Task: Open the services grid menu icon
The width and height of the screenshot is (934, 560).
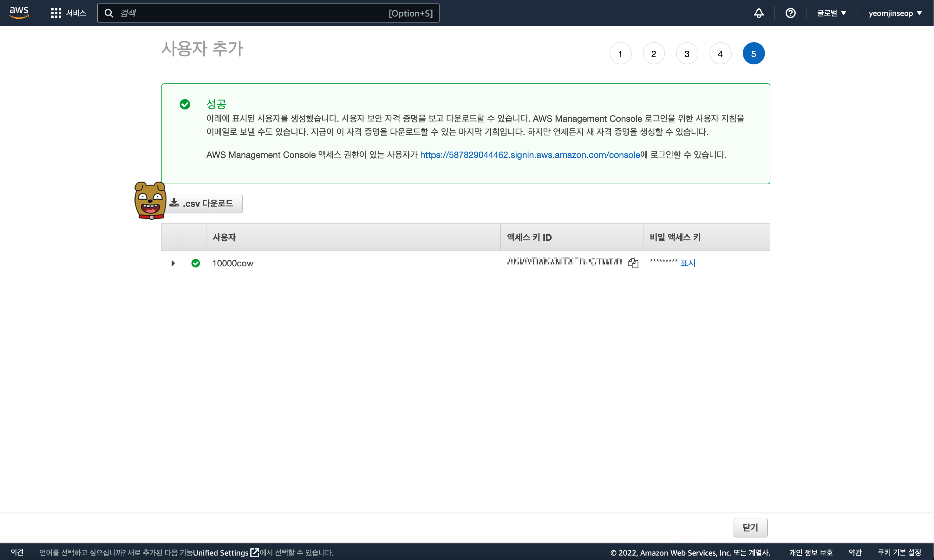Action: click(56, 13)
